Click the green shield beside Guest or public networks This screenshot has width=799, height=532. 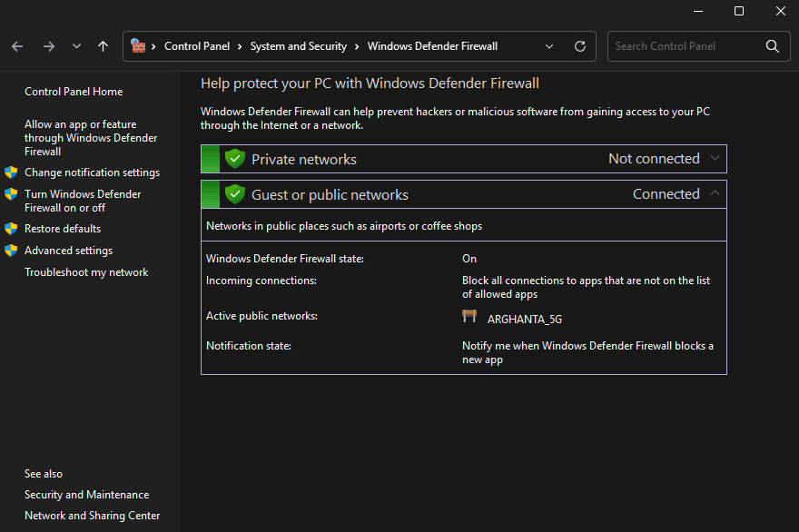click(x=235, y=194)
